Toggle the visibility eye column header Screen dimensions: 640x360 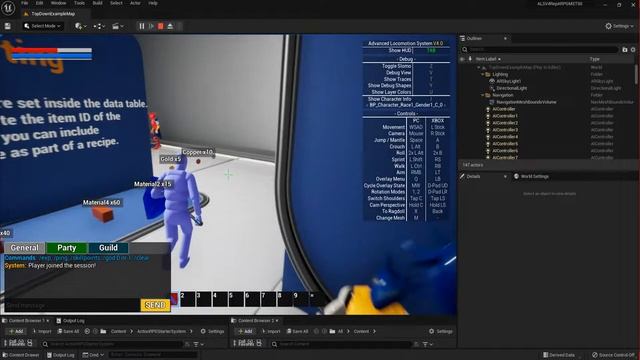coord(462,59)
